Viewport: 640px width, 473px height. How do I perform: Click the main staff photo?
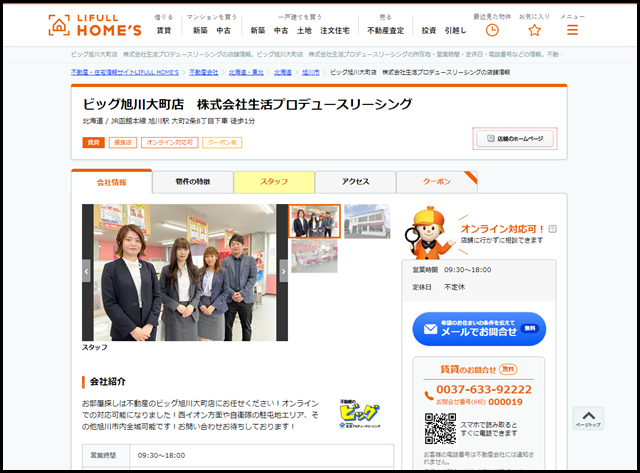point(185,272)
